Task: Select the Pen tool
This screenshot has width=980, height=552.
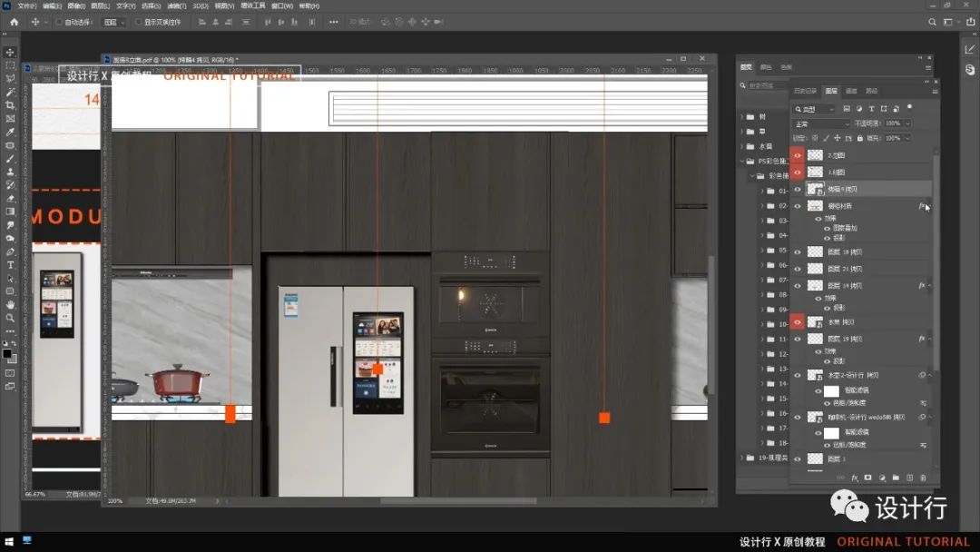Action: pyautogui.click(x=10, y=251)
